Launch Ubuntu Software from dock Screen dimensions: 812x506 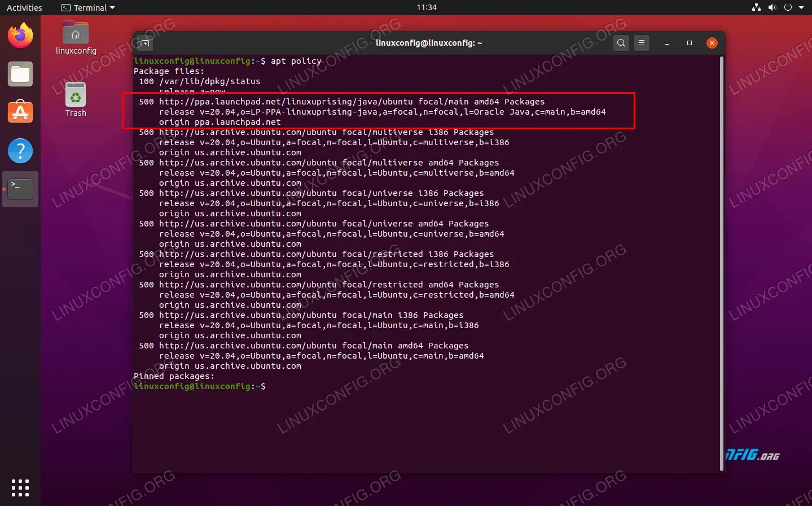20,112
